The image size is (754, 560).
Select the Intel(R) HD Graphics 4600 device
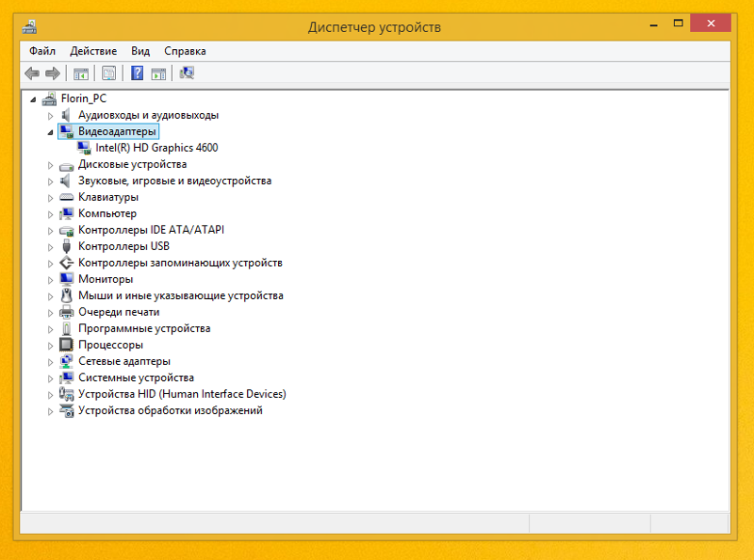click(x=156, y=148)
